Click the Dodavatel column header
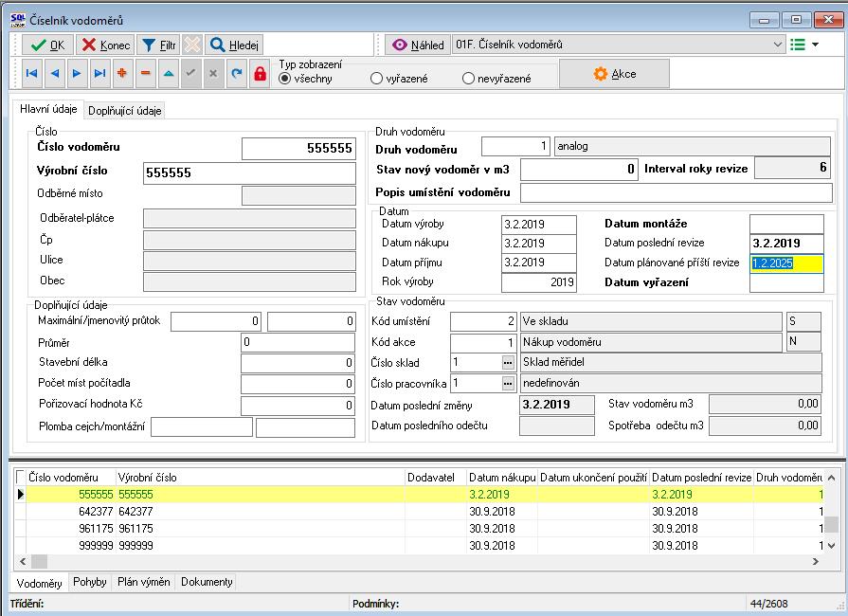 (435, 478)
